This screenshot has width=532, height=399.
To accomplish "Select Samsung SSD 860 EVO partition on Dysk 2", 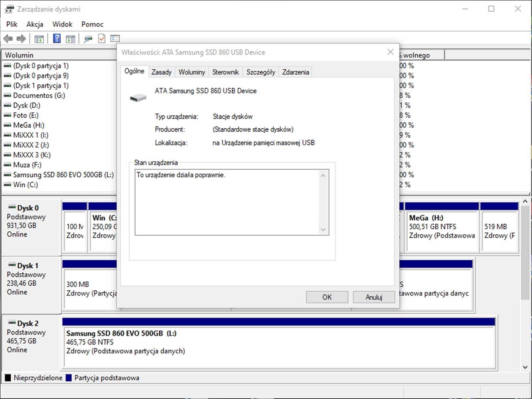I will tap(279, 343).
